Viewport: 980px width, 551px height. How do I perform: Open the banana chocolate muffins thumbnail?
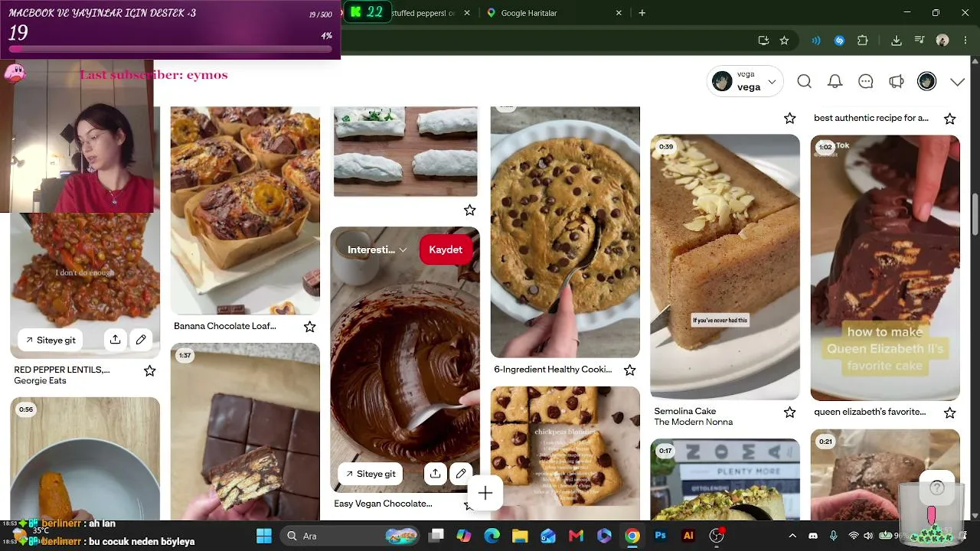(x=245, y=210)
